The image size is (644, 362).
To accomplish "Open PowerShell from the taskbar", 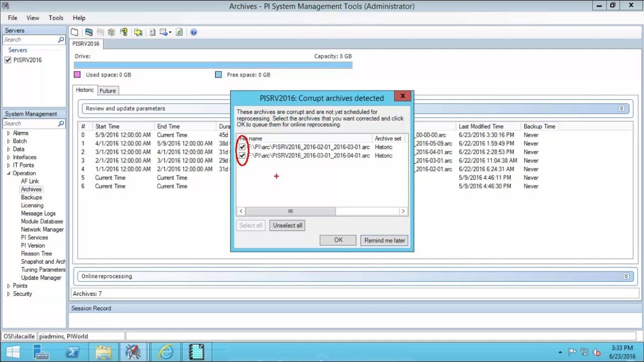I will [72, 352].
